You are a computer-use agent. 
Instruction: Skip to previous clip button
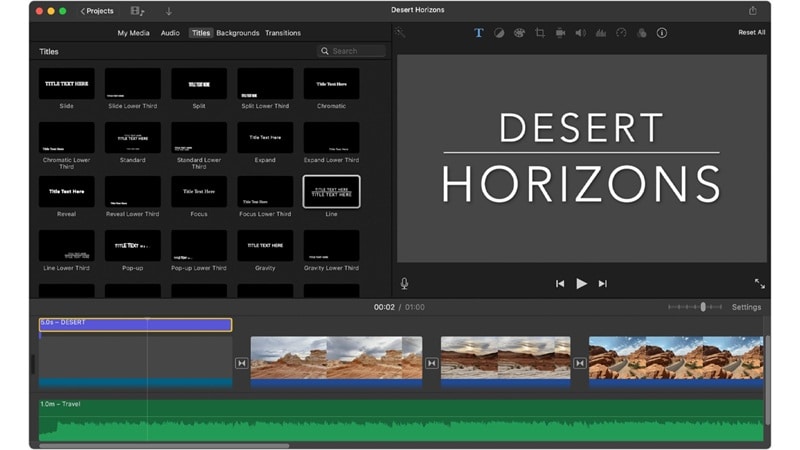[x=560, y=284]
